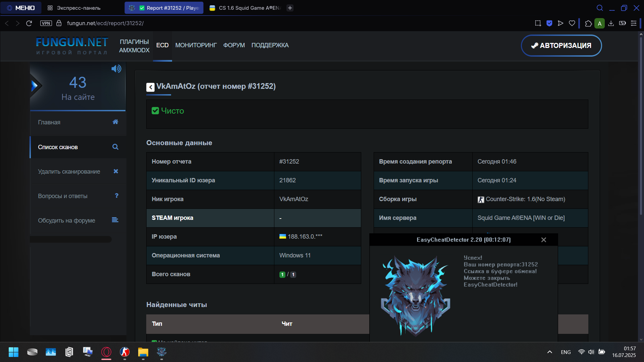Click the battery saver icon in toolbar
This screenshot has height=362, width=644.
(623, 23)
